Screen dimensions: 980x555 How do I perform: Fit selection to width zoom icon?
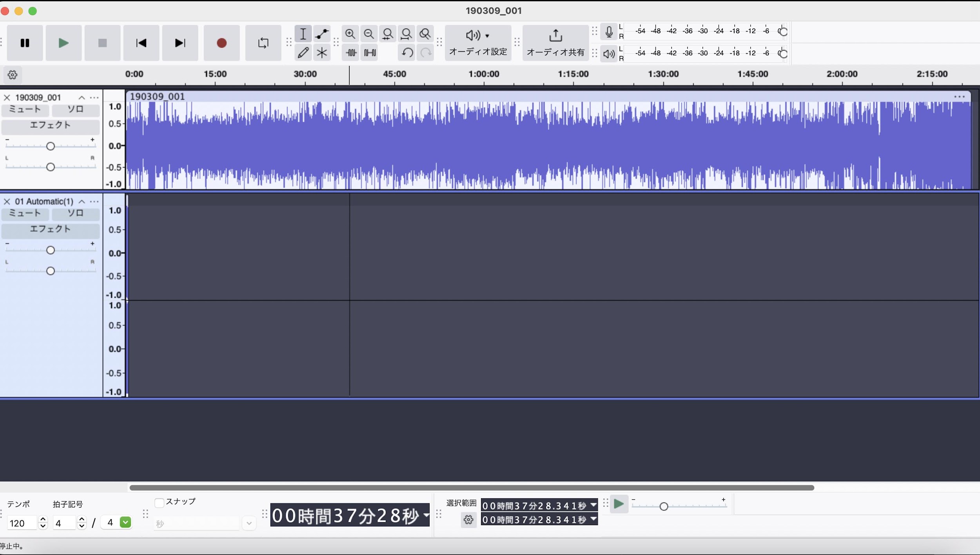pyautogui.click(x=388, y=34)
